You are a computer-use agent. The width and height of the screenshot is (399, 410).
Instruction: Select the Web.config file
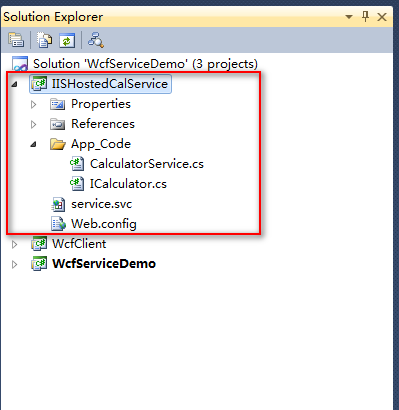click(104, 224)
